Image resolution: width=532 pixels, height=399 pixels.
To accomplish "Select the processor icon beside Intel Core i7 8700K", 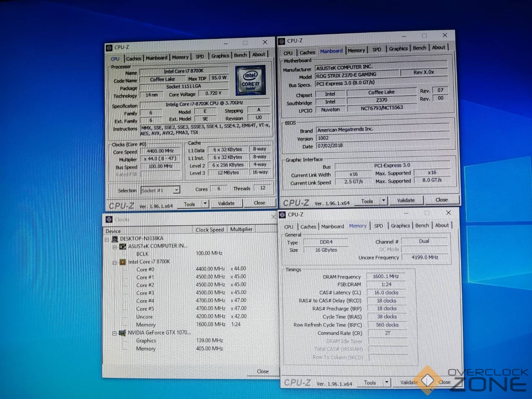I will coord(122,262).
